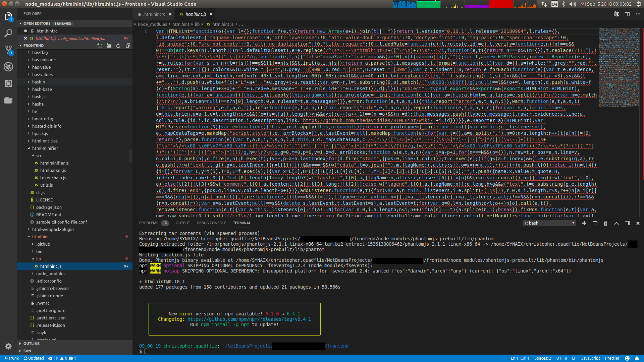Click the trunk branch status item

click(x=12, y=358)
